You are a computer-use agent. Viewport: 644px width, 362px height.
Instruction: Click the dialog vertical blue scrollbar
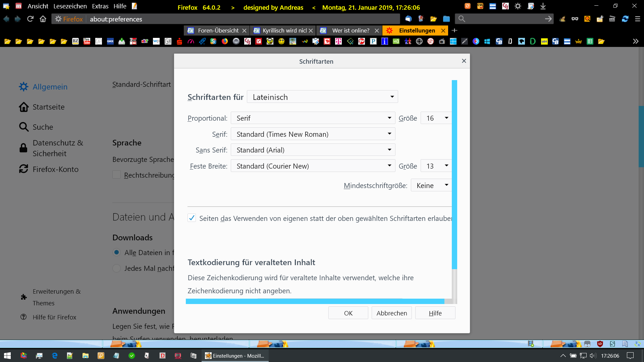click(x=454, y=174)
